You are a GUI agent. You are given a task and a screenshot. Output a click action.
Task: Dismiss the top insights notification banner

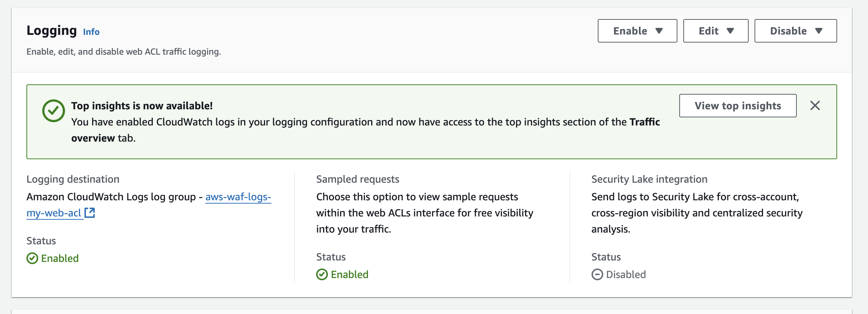pyautogui.click(x=815, y=106)
